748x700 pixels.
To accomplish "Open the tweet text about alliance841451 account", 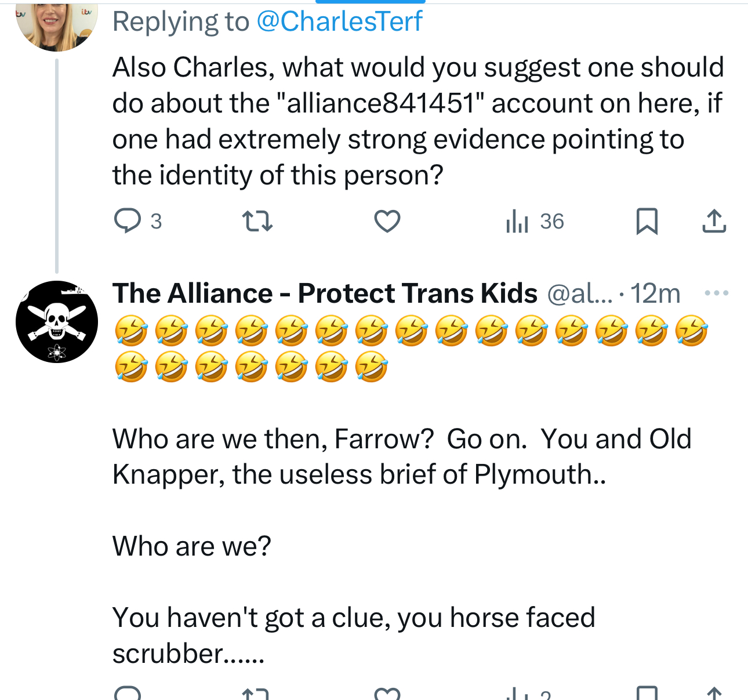I will (x=417, y=121).
